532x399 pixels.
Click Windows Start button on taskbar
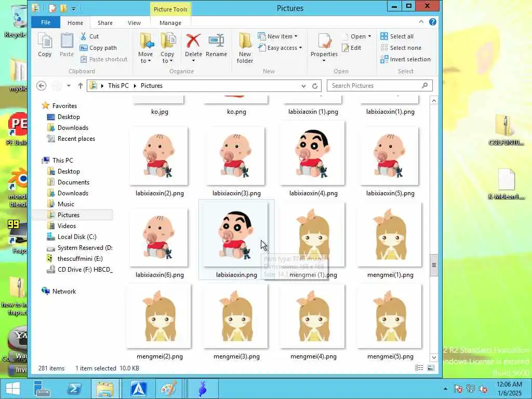point(12,389)
